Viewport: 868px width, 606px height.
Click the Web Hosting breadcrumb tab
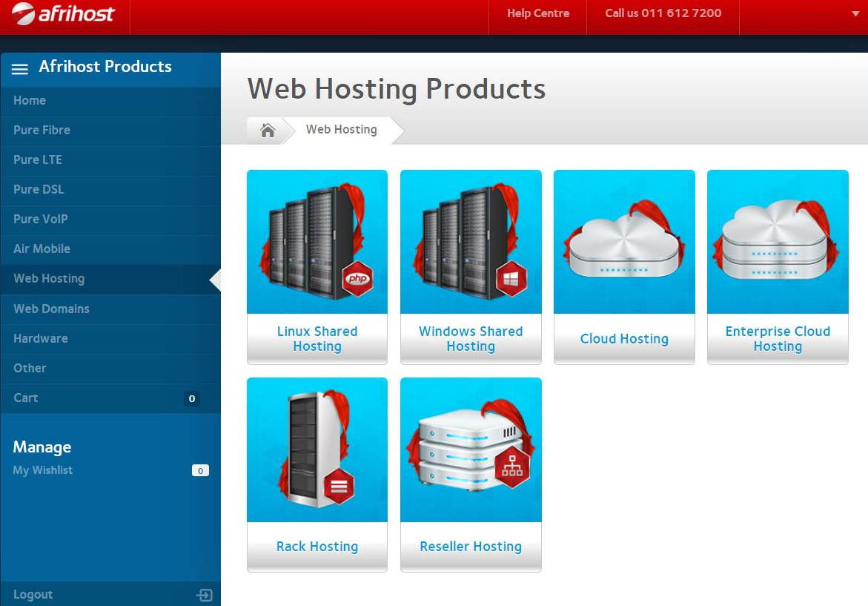click(x=341, y=130)
